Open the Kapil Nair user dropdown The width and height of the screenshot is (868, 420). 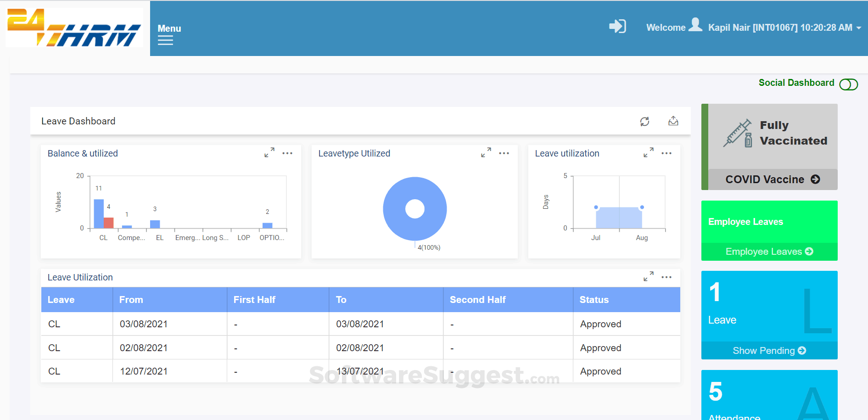(x=784, y=28)
